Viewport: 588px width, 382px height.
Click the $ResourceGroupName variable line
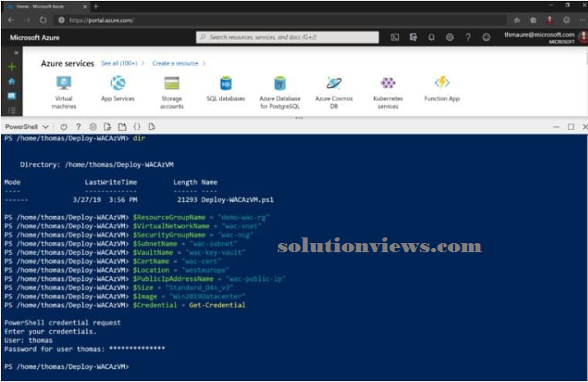137,218
